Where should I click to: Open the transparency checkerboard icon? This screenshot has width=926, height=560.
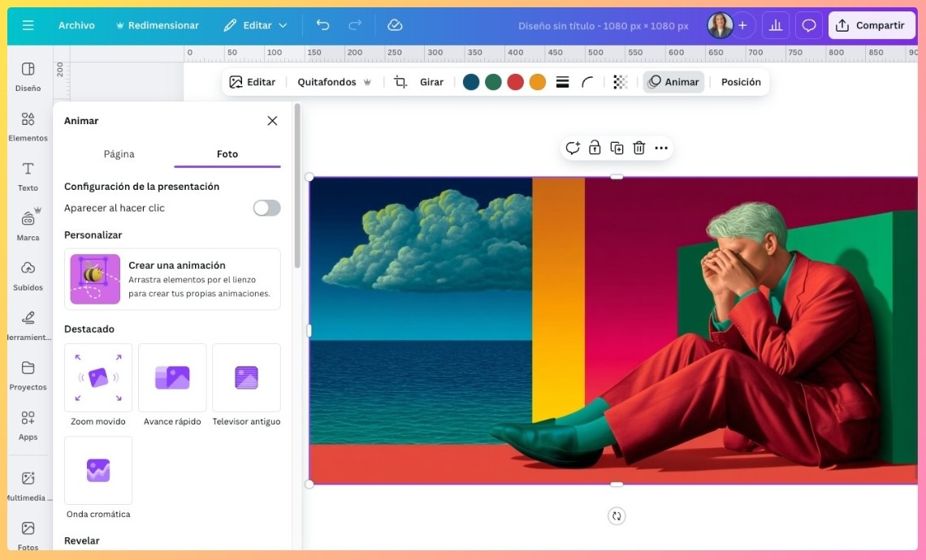pyautogui.click(x=620, y=82)
